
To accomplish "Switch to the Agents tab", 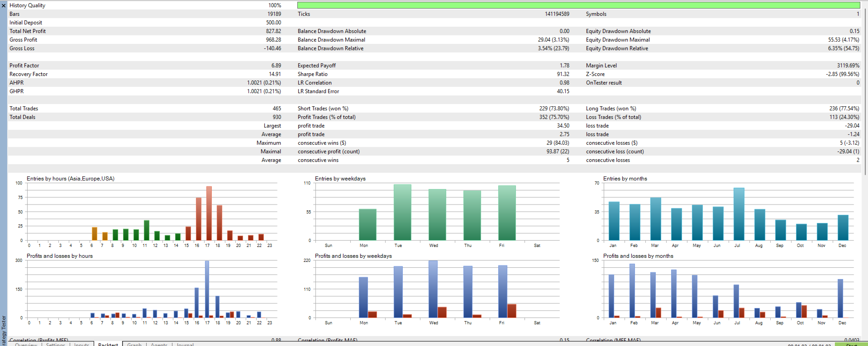I will point(159,345).
